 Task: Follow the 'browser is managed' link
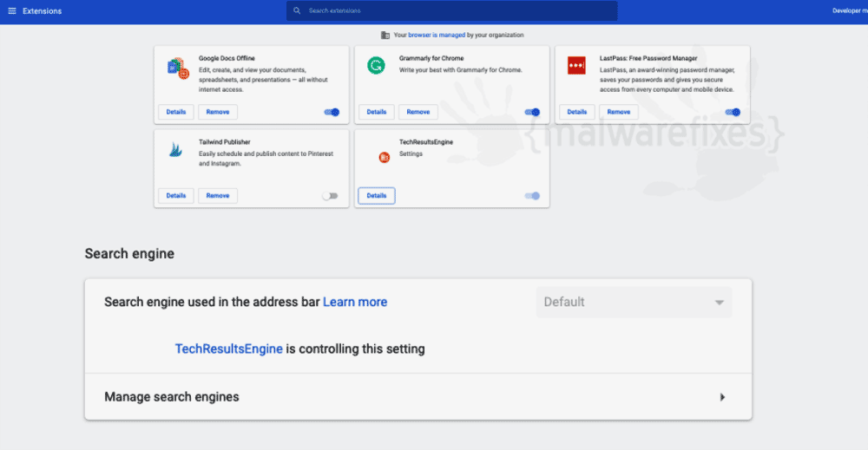click(x=437, y=35)
